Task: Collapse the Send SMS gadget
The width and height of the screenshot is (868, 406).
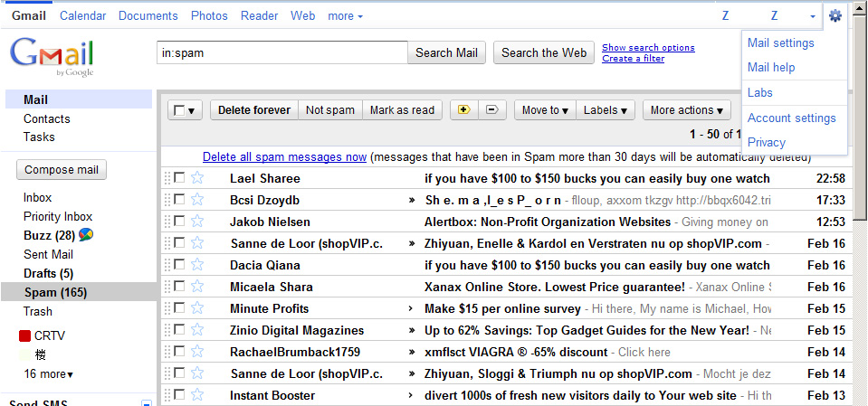Action: tap(146, 403)
